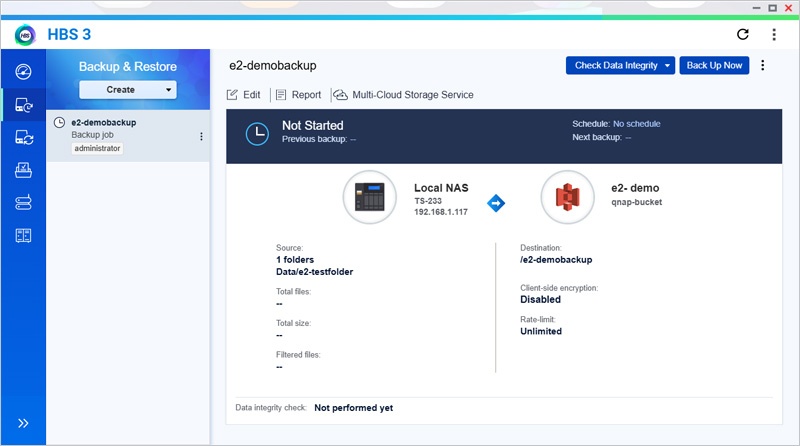Viewport: 800px width, 446px height.
Task: Open the Services sidebar icon
Action: point(23,235)
